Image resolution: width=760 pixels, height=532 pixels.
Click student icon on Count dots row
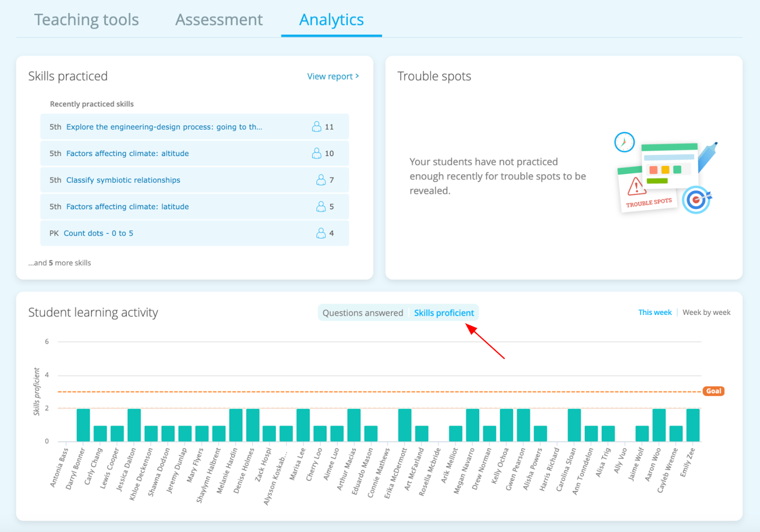click(x=321, y=233)
